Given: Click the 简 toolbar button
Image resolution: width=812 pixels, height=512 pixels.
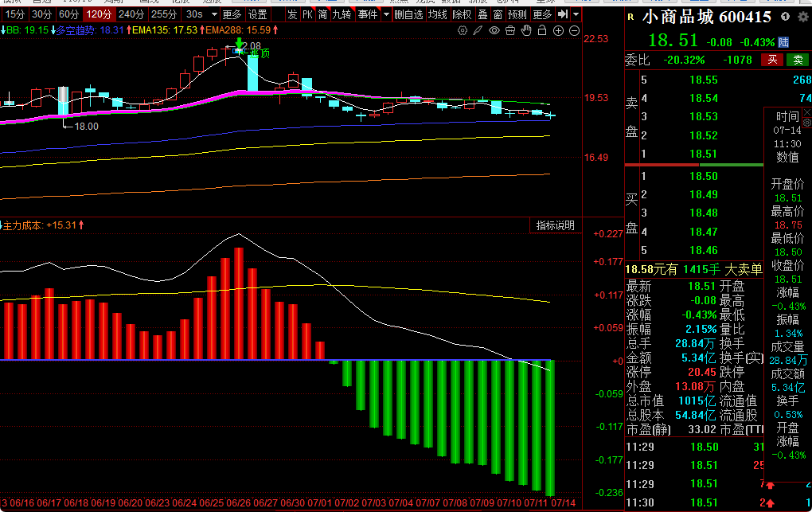Looking at the screenshot, I should tap(322, 14).
